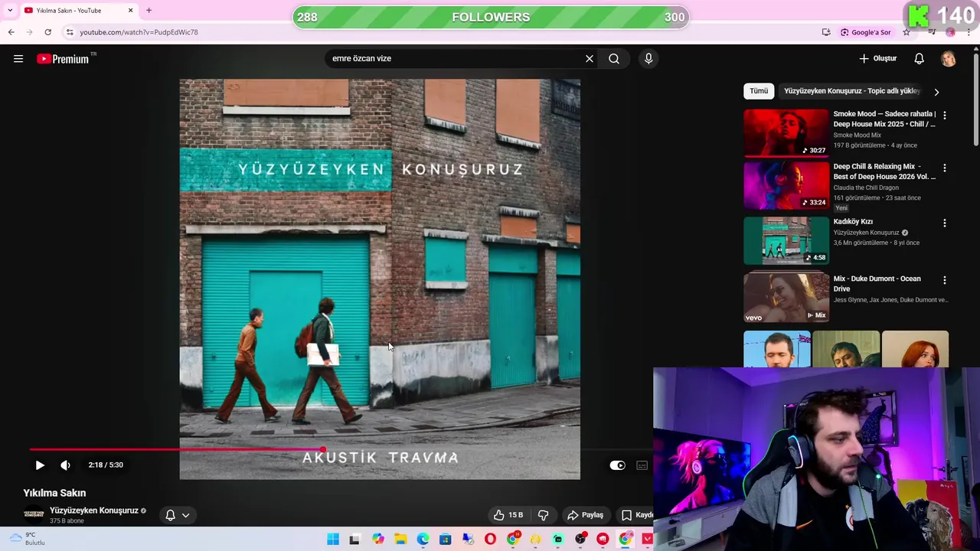Click the magnifier search button
980x551 pixels.
coord(614,59)
